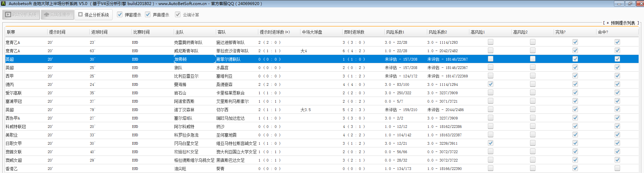Toggle the 弹窗提示 popup alert checkbox
The image size is (644, 173).
(120, 14)
